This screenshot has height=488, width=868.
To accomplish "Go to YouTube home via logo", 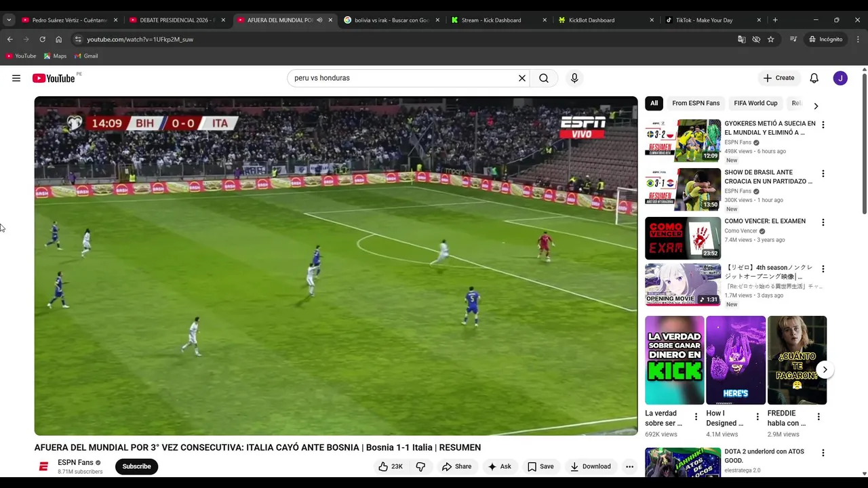I will tap(54, 78).
